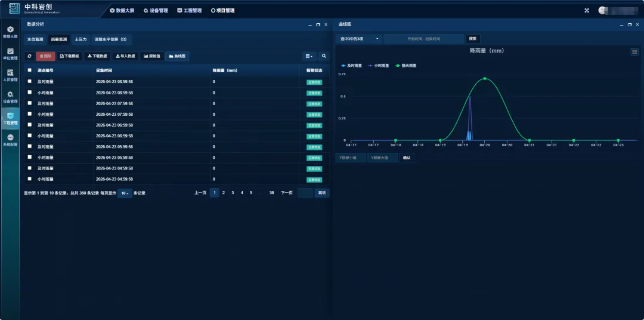
Task: Expand the column display dropdown beside the search icon
Action: click(308, 56)
